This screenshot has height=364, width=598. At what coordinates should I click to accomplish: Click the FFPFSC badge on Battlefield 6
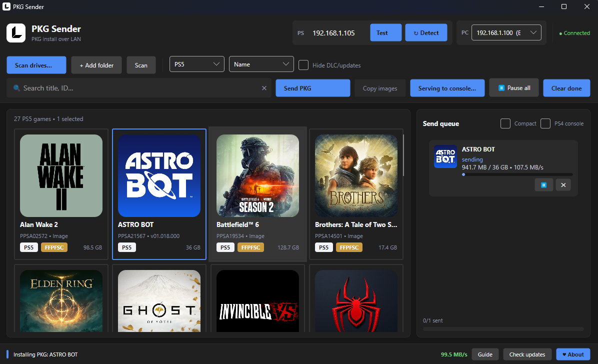tap(250, 247)
